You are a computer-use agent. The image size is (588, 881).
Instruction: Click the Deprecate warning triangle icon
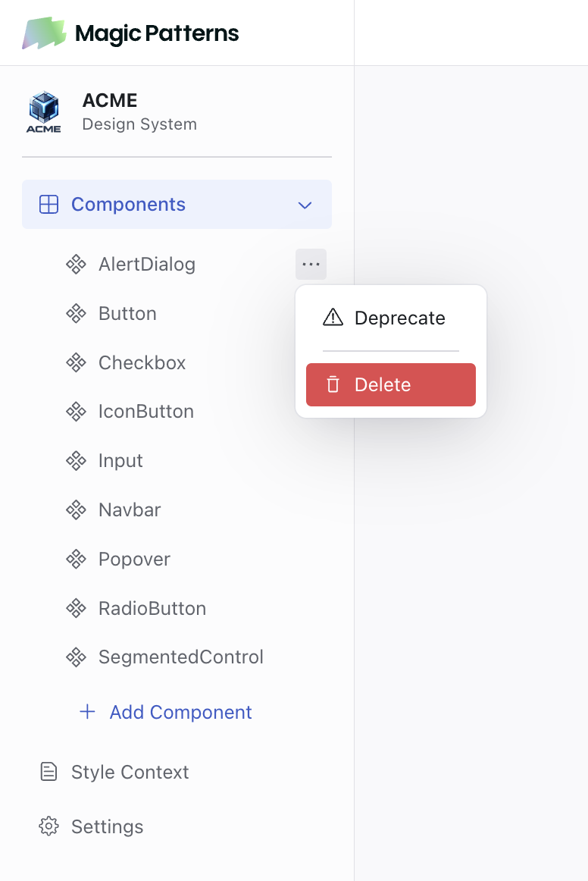[x=333, y=318]
